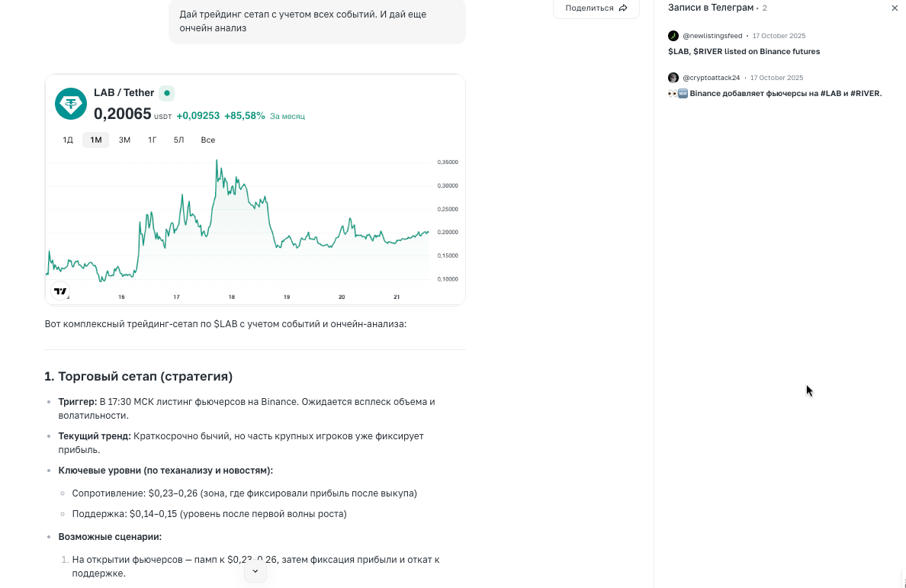
Task: Click the LAB/Tether coin logo icon
Action: 70,103
